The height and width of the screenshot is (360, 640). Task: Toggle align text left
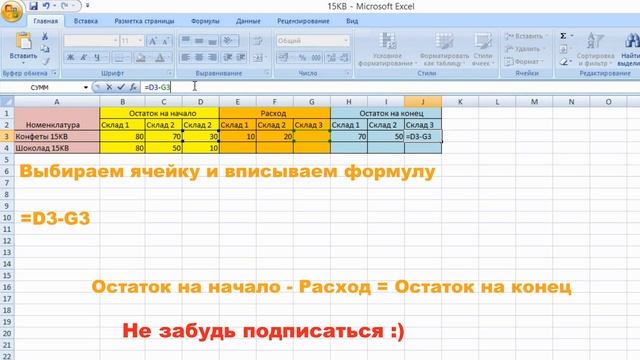click(x=186, y=58)
